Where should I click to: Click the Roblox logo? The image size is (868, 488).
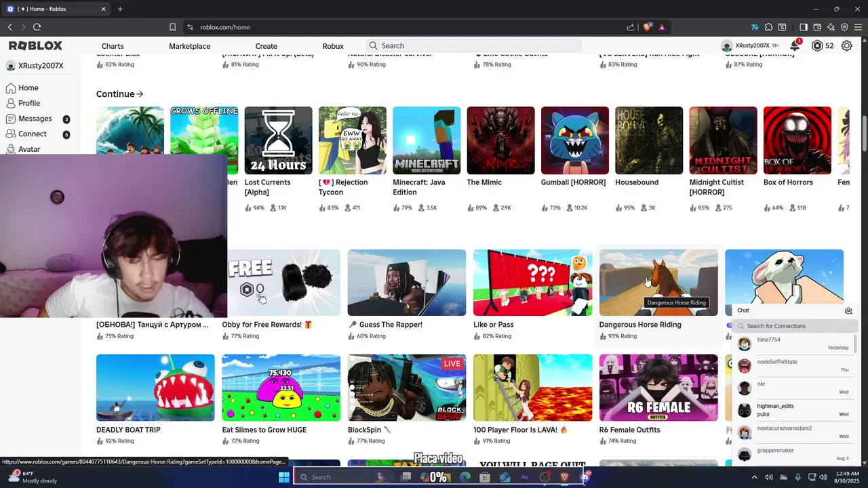tap(35, 45)
